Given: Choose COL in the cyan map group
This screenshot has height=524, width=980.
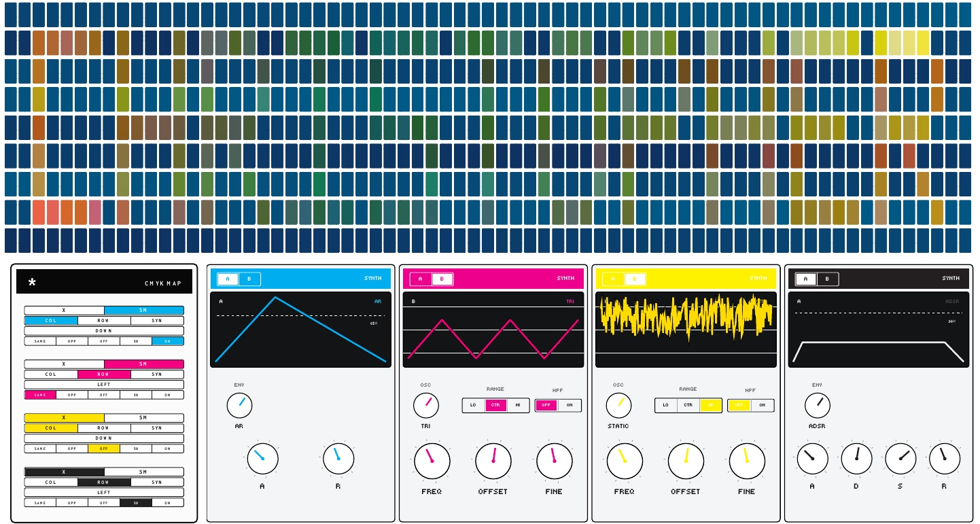Looking at the screenshot, I should [51, 320].
